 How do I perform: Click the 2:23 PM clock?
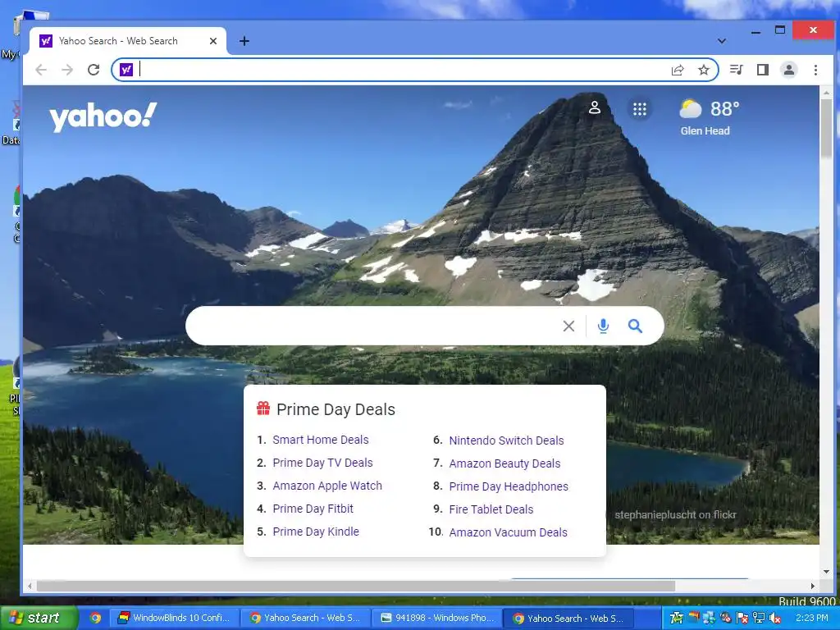811,619
